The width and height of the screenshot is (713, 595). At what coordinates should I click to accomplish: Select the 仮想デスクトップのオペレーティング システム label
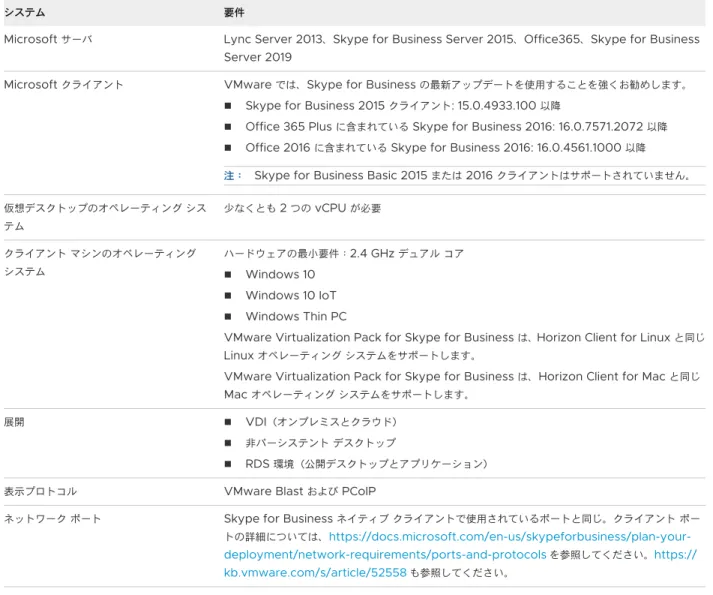click(105, 217)
